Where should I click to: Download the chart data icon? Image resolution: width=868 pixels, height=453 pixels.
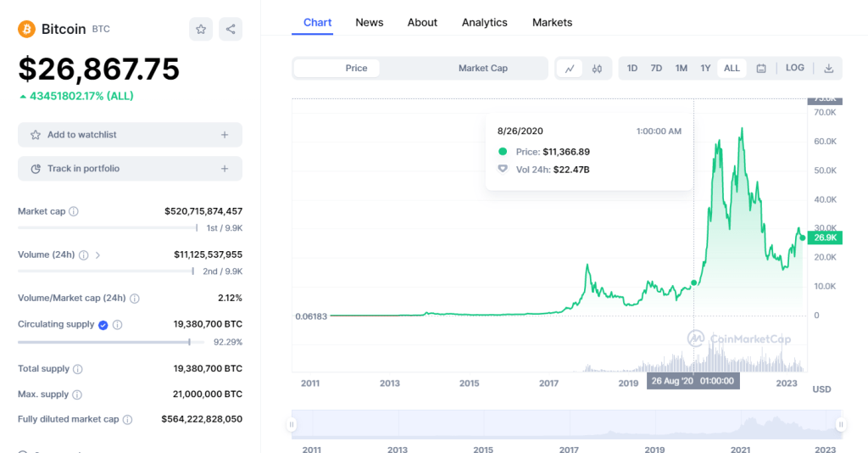[x=829, y=69]
